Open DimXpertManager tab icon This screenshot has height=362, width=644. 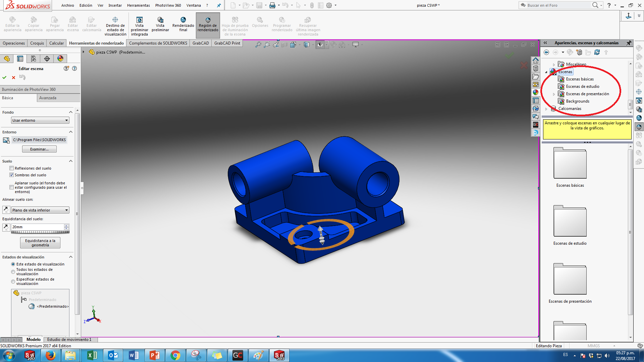[47, 59]
